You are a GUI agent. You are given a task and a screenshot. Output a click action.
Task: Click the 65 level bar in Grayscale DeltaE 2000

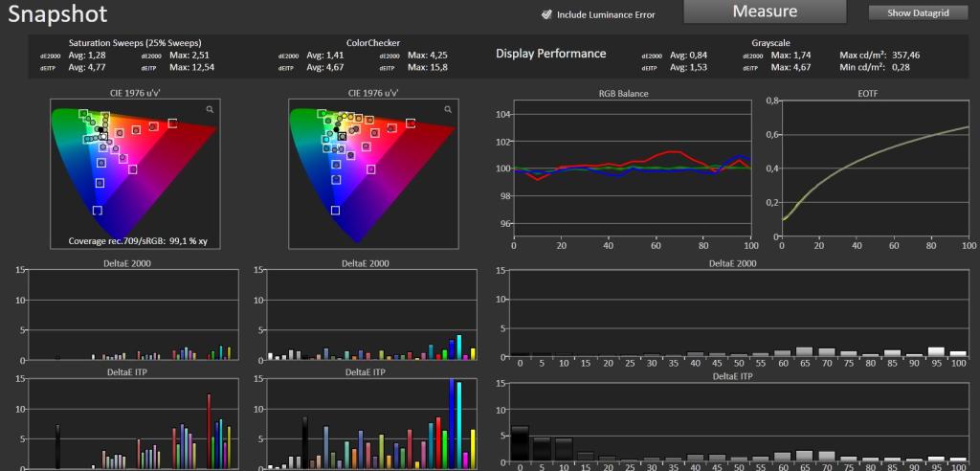click(804, 352)
